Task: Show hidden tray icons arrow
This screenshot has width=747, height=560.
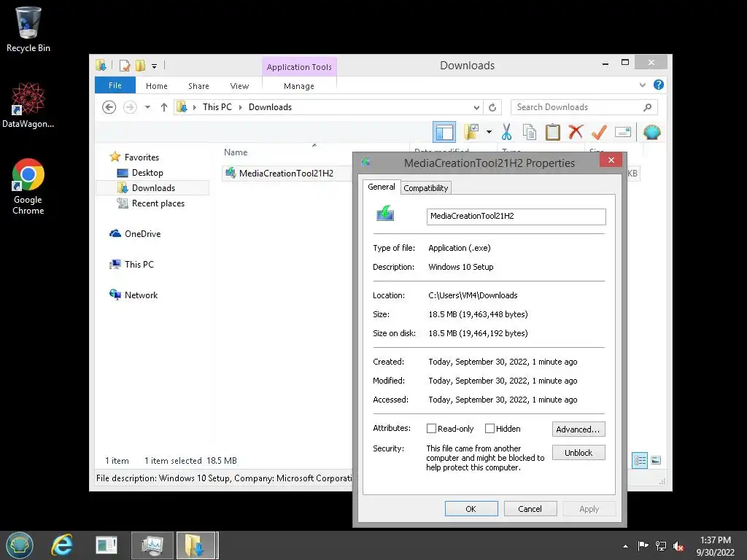Action: click(x=625, y=546)
